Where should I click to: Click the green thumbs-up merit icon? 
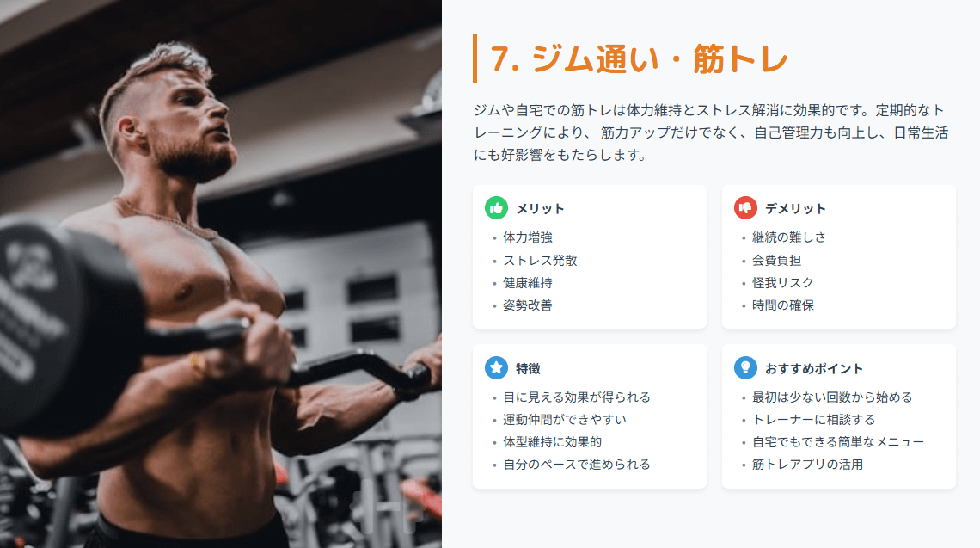click(496, 208)
